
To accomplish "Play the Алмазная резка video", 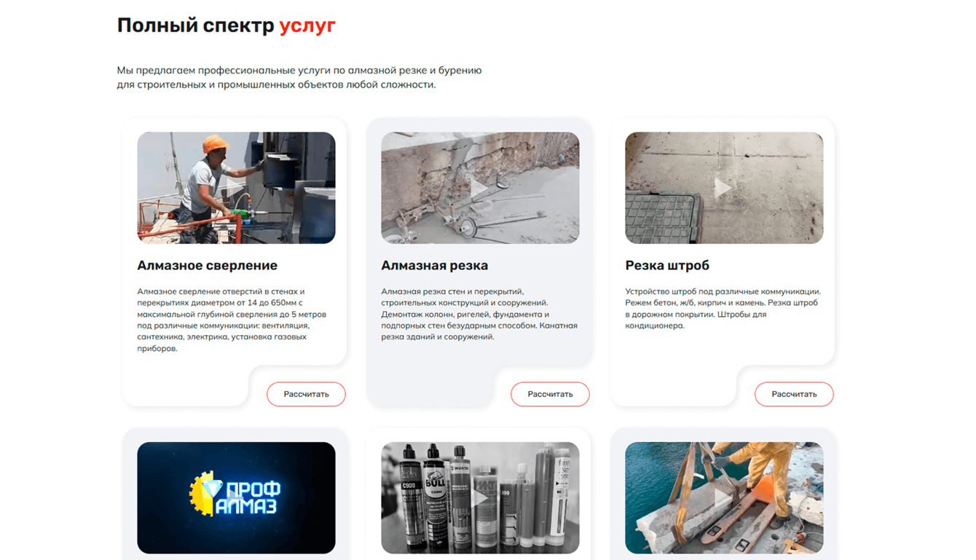I will tap(479, 188).
